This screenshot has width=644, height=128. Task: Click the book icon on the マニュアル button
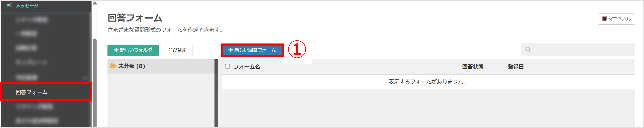pyautogui.click(x=604, y=19)
